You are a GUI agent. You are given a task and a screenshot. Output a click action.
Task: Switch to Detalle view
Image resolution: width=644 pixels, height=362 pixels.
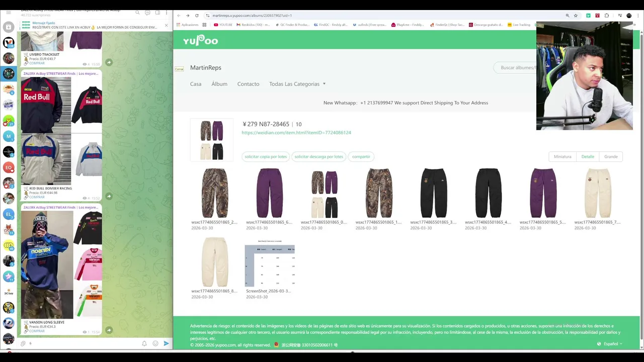[x=588, y=156]
